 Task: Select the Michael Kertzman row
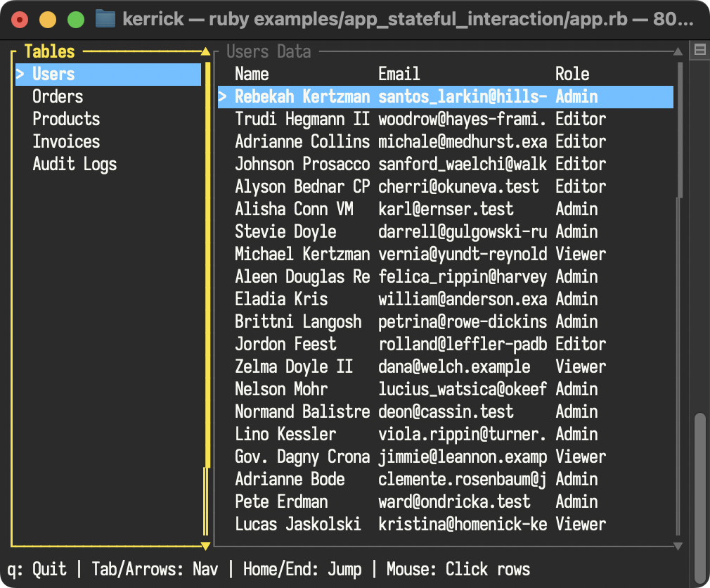pyautogui.click(x=446, y=254)
